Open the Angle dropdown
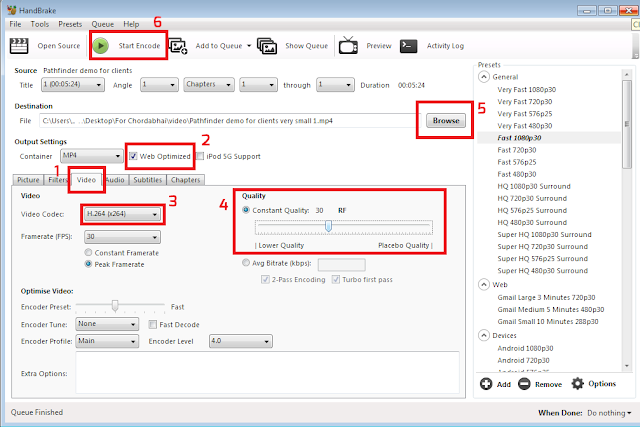This screenshot has width=640, height=427. point(159,85)
